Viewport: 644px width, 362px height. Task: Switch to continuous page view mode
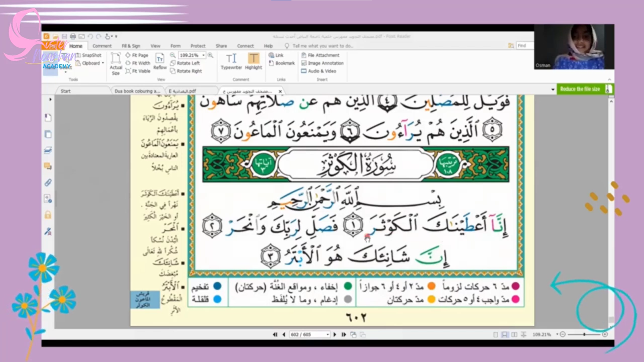click(x=504, y=335)
